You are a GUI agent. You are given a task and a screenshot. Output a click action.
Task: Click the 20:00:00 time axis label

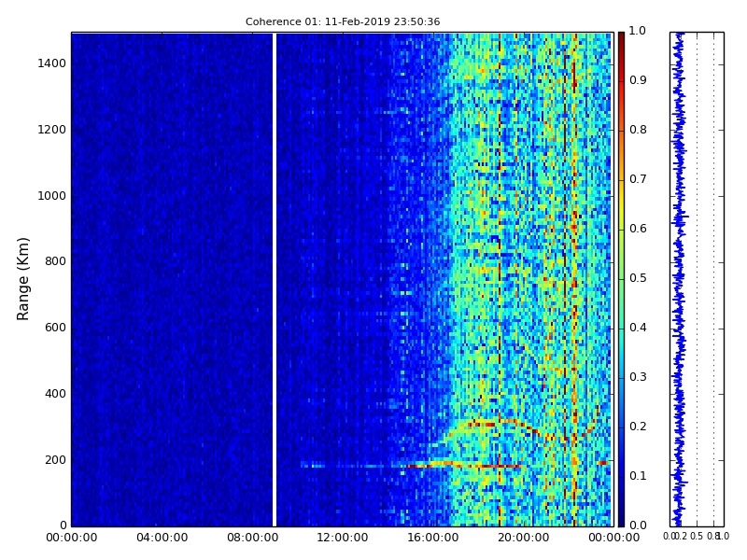[524, 538]
